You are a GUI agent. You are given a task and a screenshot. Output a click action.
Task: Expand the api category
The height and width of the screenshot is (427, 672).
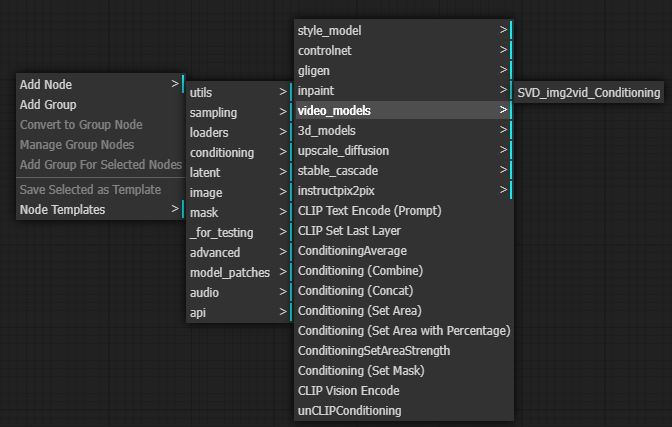pos(240,313)
